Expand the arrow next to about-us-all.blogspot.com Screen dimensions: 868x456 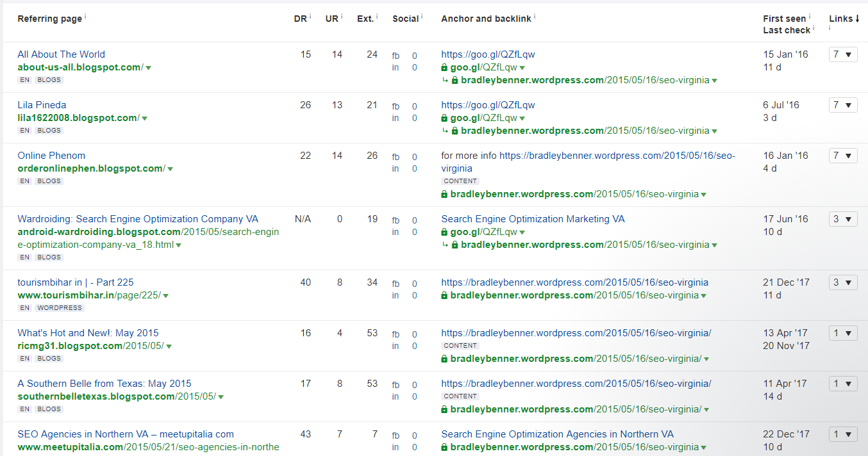pos(149,67)
